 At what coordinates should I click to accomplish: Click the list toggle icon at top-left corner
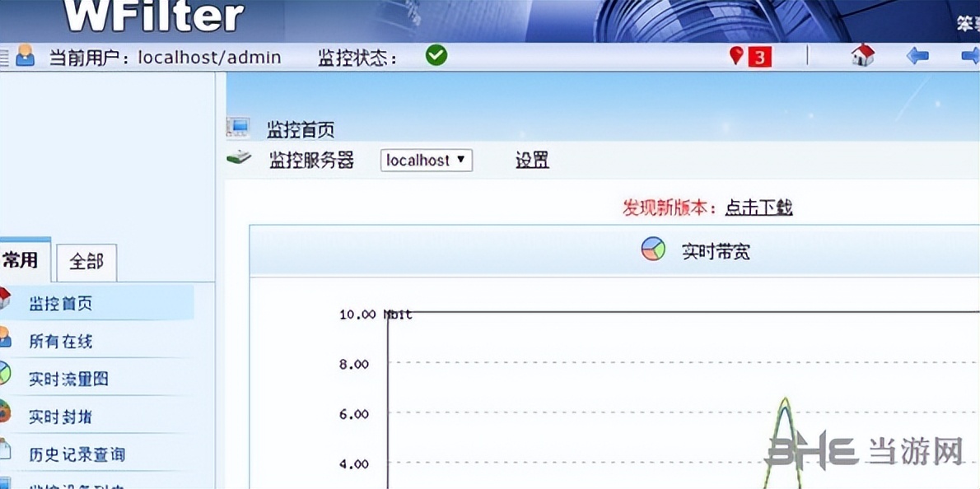(7, 55)
